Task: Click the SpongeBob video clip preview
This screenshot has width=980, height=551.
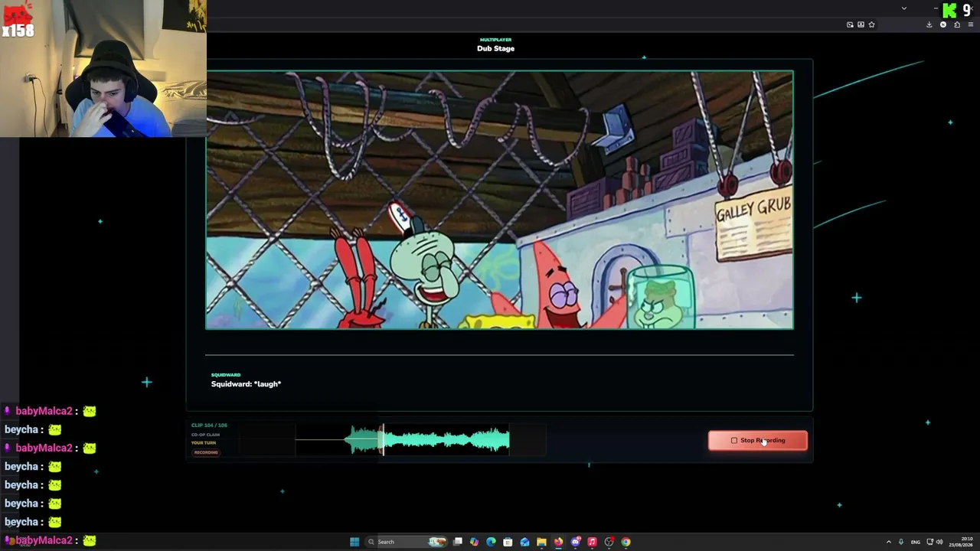Action: (x=499, y=200)
